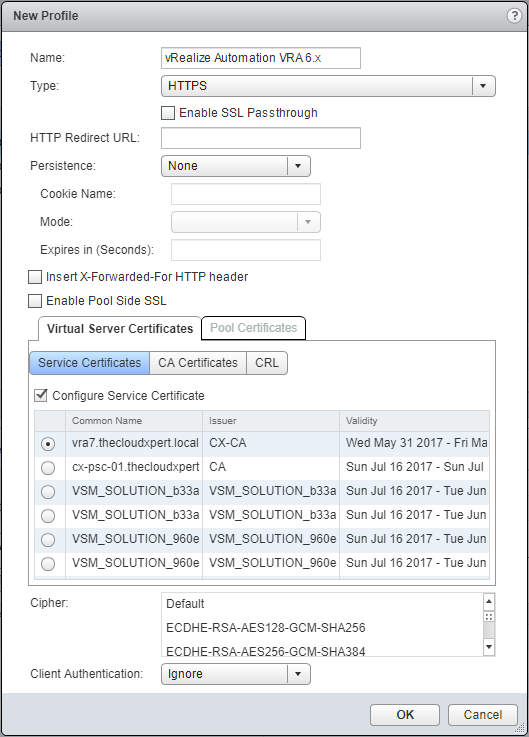The width and height of the screenshot is (529, 737).
Task: Open the CA Certificates tab
Action: click(198, 363)
